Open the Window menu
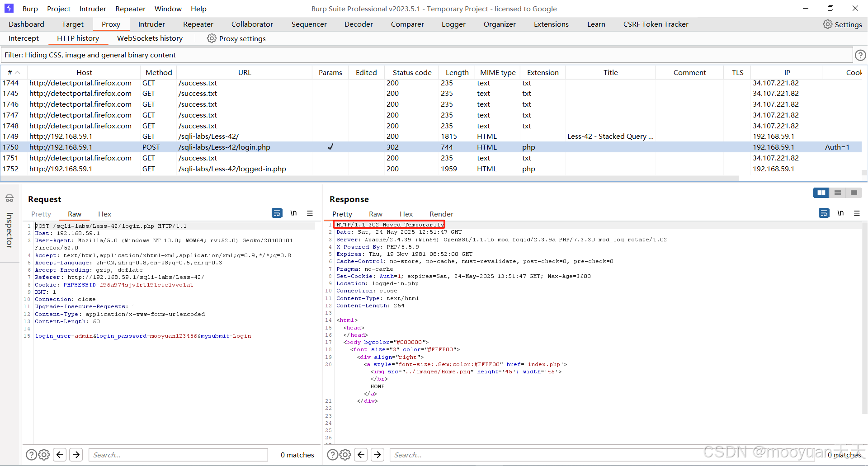868x466 pixels. click(x=168, y=9)
